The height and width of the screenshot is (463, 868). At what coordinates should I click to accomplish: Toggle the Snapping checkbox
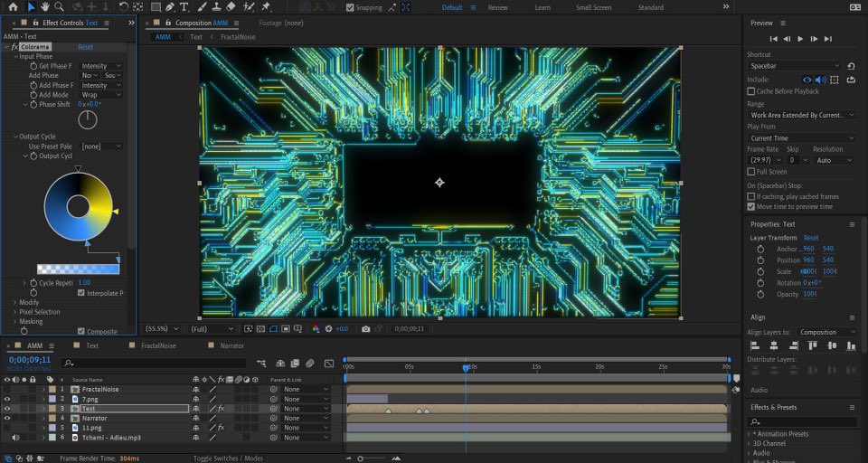351,7
